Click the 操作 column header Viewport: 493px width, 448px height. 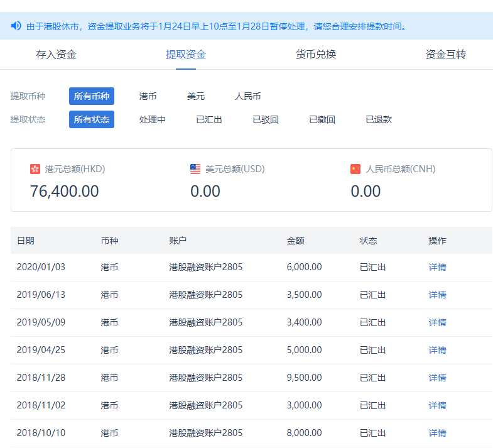tap(437, 241)
